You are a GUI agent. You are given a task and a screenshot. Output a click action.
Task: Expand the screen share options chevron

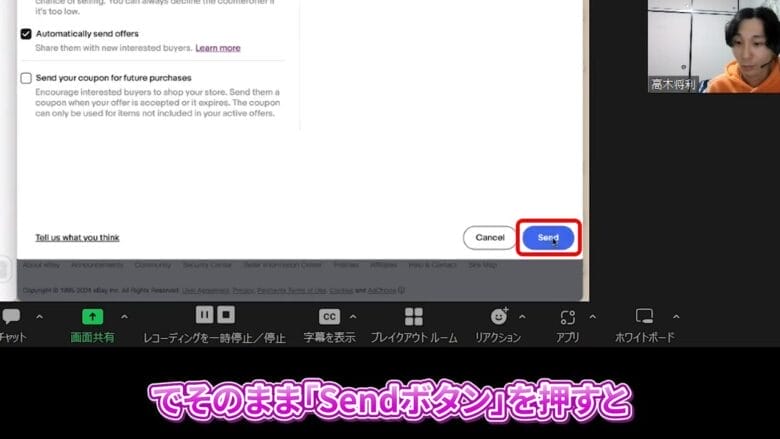[124, 317]
